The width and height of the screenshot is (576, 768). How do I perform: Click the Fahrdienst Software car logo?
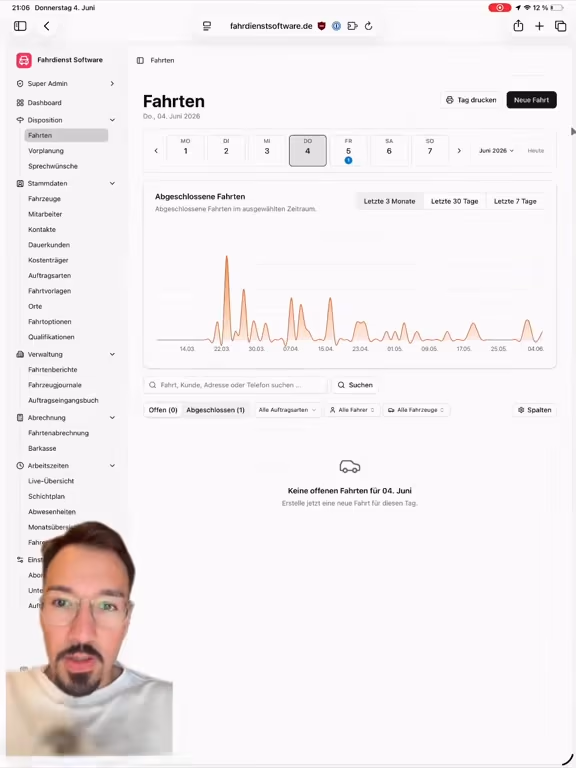(x=24, y=60)
